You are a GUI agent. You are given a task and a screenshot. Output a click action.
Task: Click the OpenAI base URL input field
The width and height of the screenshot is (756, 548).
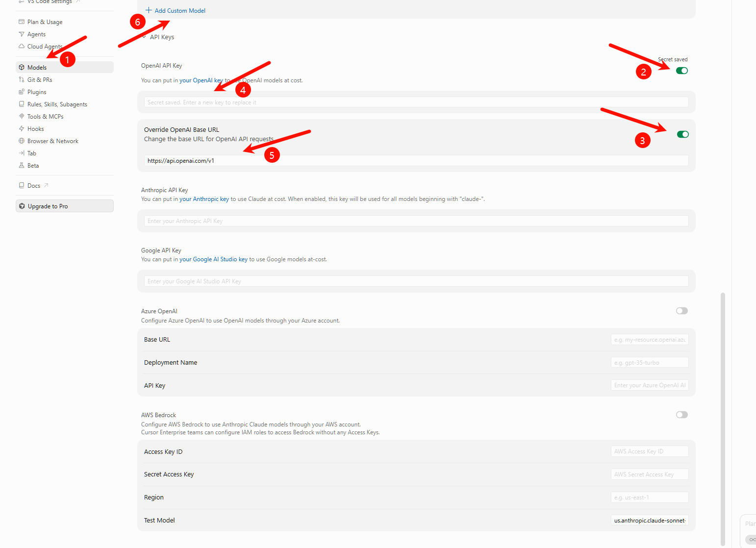click(416, 160)
